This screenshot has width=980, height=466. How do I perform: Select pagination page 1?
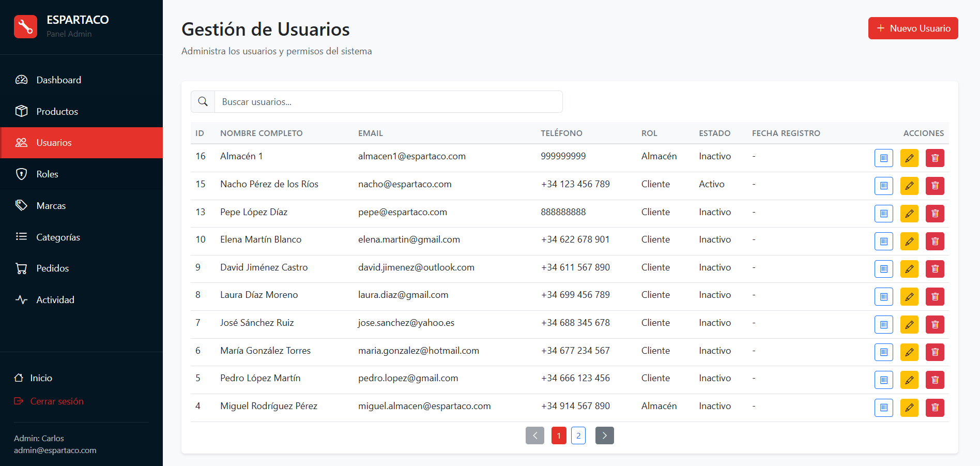pyautogui.click(x=559, y=435)
